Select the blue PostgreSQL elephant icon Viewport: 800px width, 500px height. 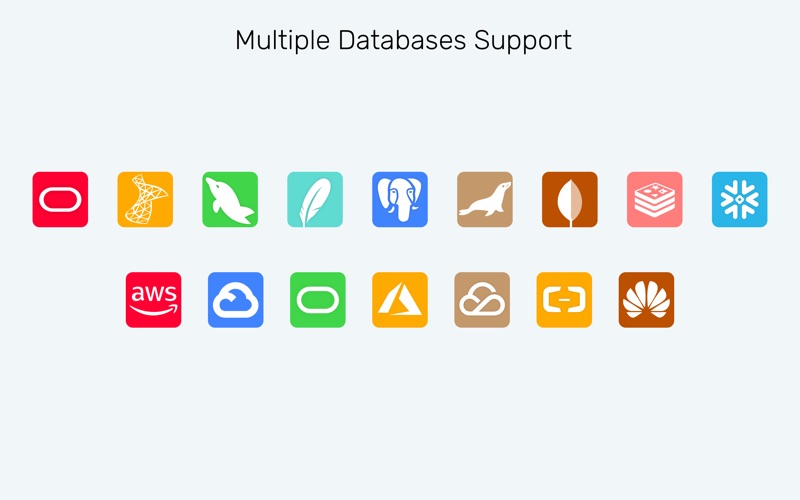[x=400, y=199]
